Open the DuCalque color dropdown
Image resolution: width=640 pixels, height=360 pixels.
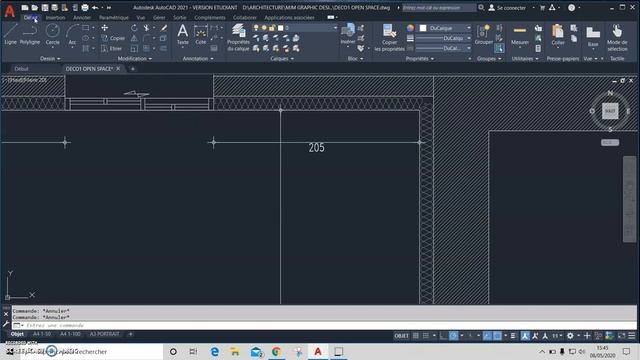tap(469, 28)
